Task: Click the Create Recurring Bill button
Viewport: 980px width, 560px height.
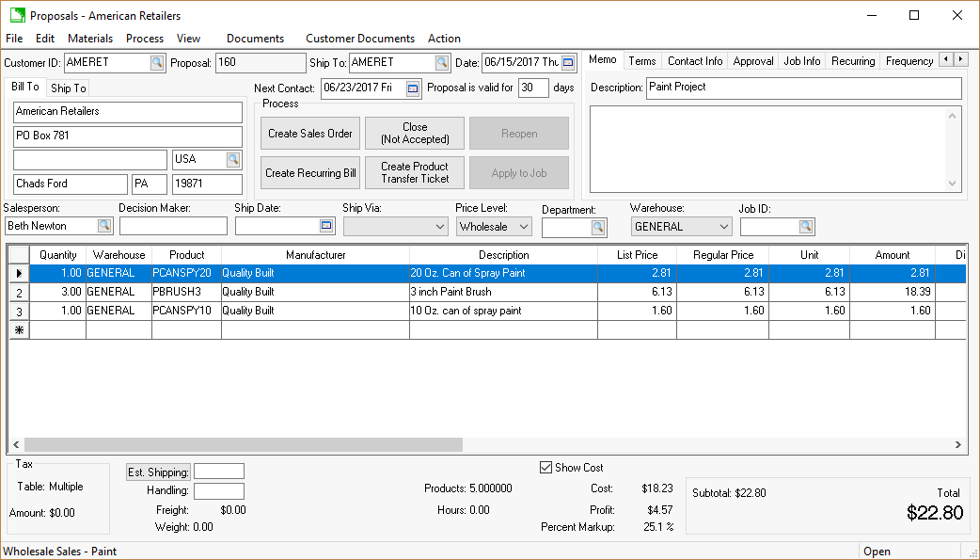Action: (x=309, y=172)
